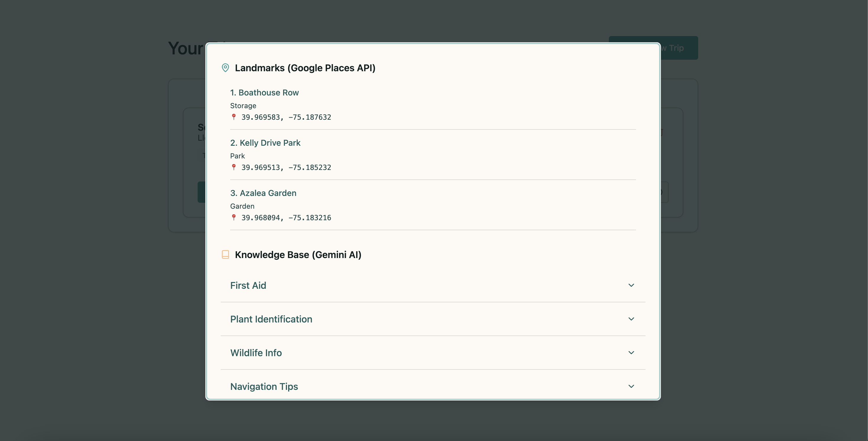Click red pin beside Azalea Garden coordinates

coord(233,217)
